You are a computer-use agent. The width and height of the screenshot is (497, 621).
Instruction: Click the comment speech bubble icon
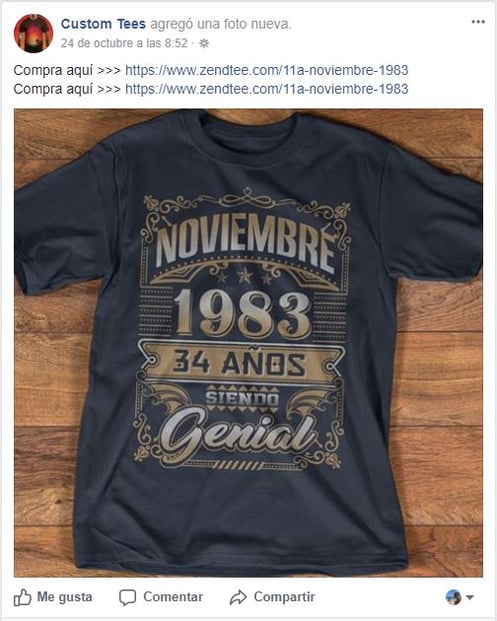coord(128,597)
